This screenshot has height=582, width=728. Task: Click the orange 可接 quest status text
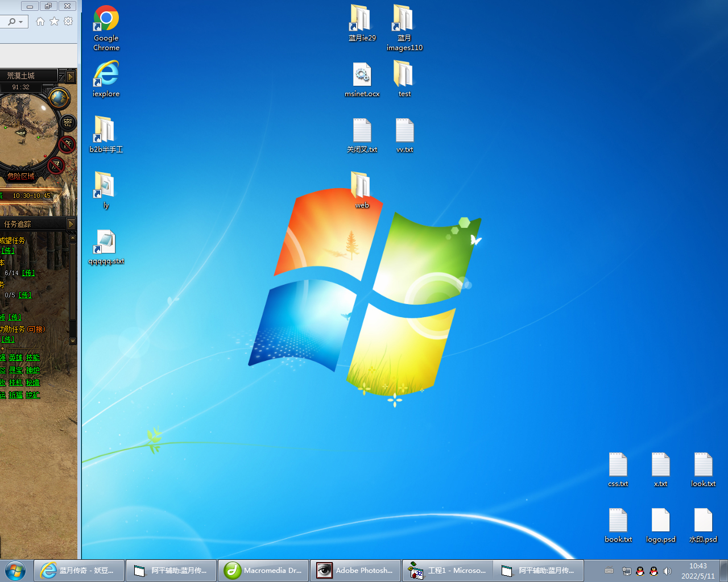36,329
